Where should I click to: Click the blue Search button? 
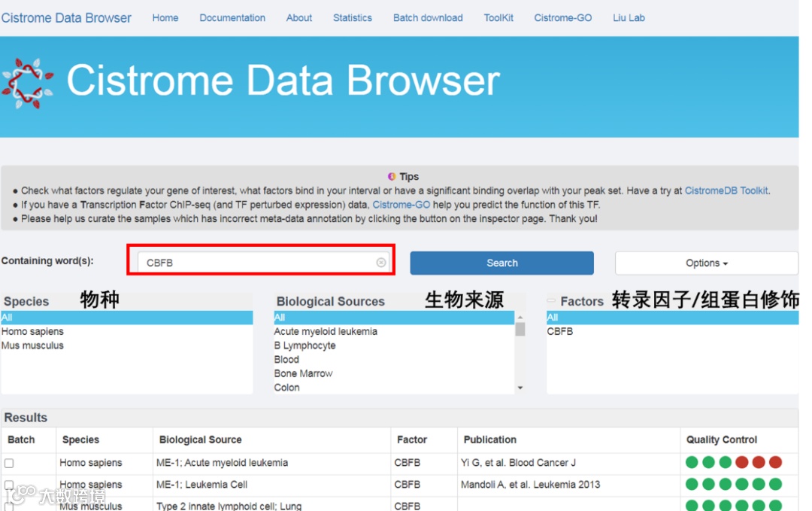pos(501,263)
